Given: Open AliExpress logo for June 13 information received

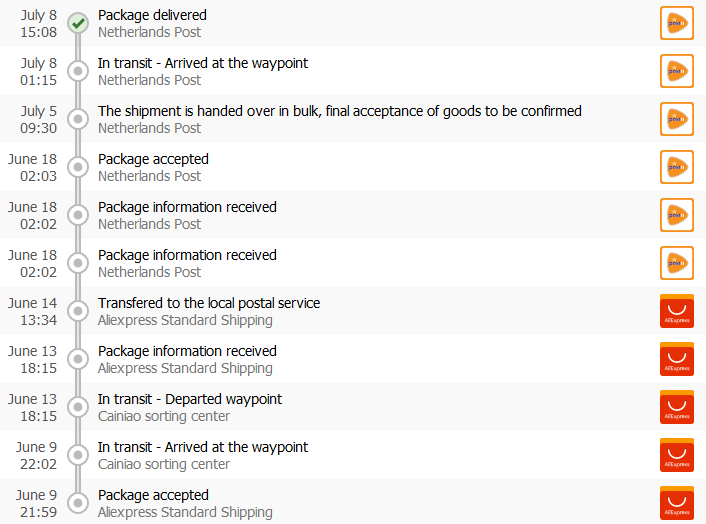Looking at the screenshot, I should [x=677, y=359].
